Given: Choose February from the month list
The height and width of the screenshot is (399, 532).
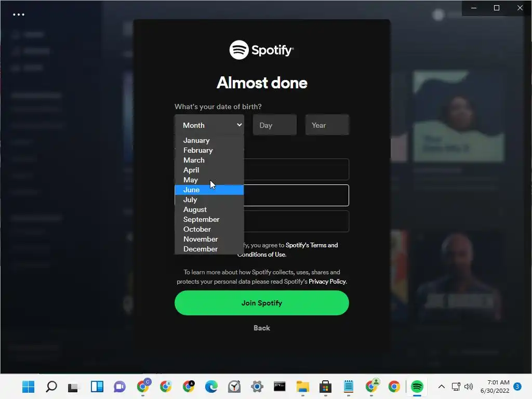Looking at the screenshot, I should tap(209, 150).
